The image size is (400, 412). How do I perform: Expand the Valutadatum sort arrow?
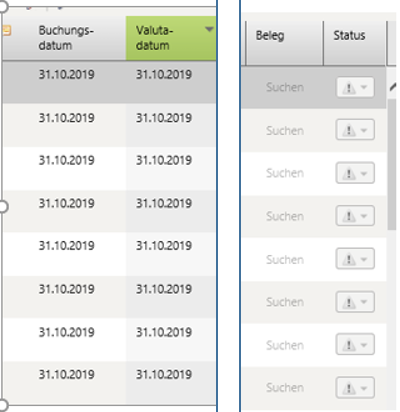[x=209, y=29]
